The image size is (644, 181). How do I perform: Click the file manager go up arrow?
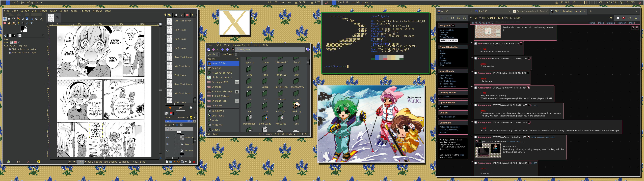tap(227, 49)
